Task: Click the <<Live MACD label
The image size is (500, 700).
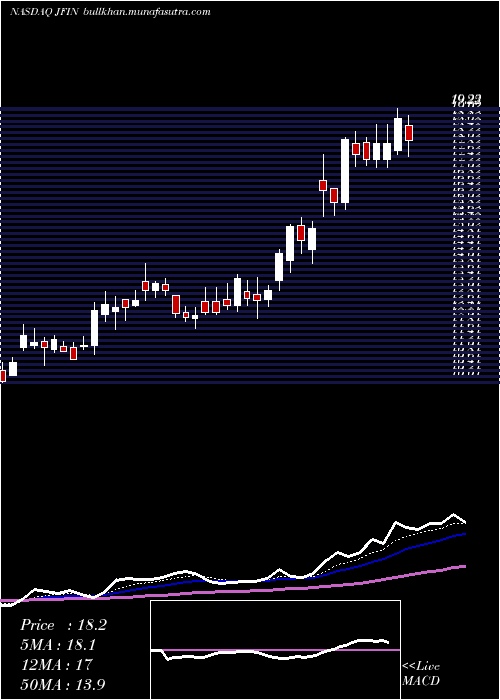Action: pos(421,674)
